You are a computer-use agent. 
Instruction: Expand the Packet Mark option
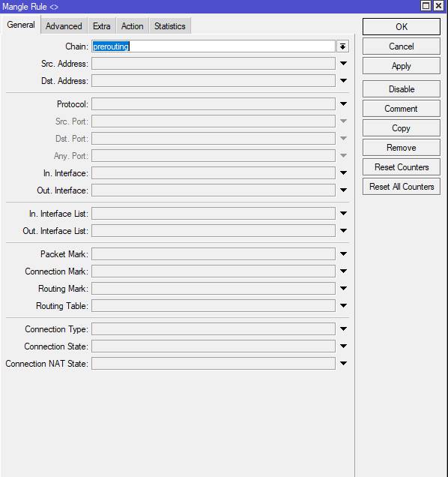[343, 254]
